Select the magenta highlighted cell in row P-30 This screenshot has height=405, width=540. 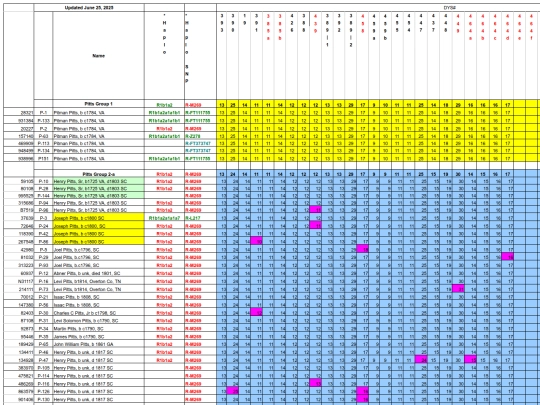pos(256,313)
